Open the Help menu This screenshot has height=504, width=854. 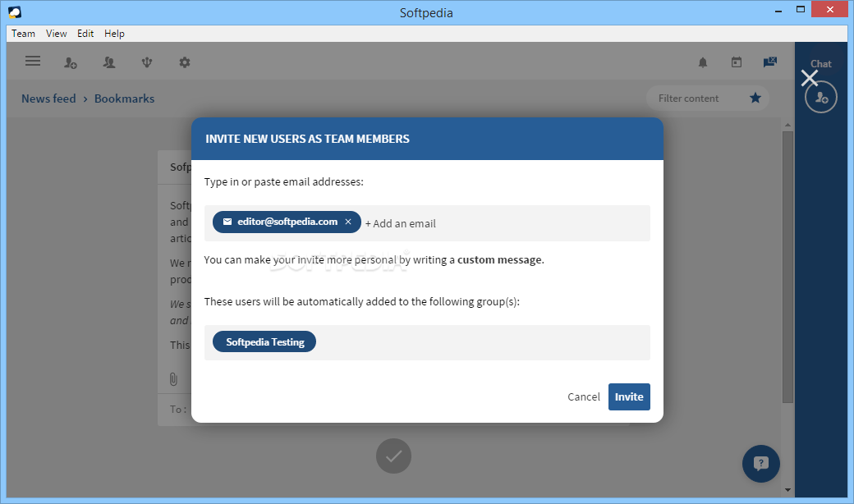coord(114,33)
